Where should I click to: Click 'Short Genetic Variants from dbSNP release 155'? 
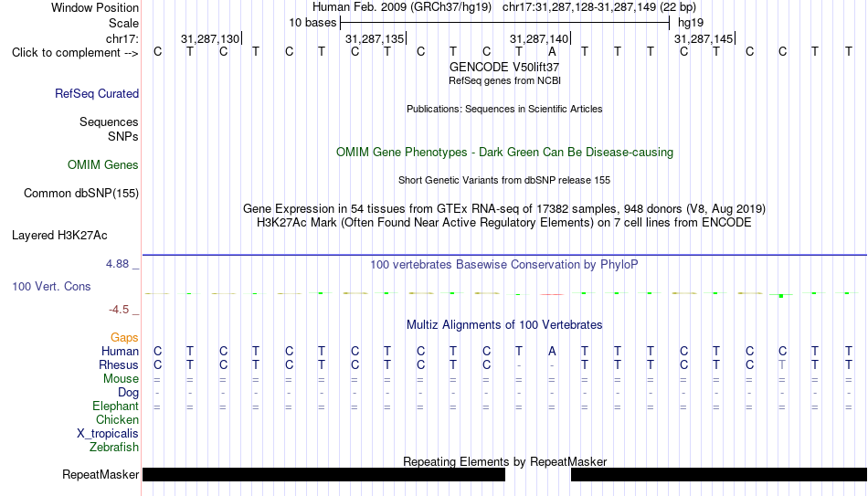point(504,181)
